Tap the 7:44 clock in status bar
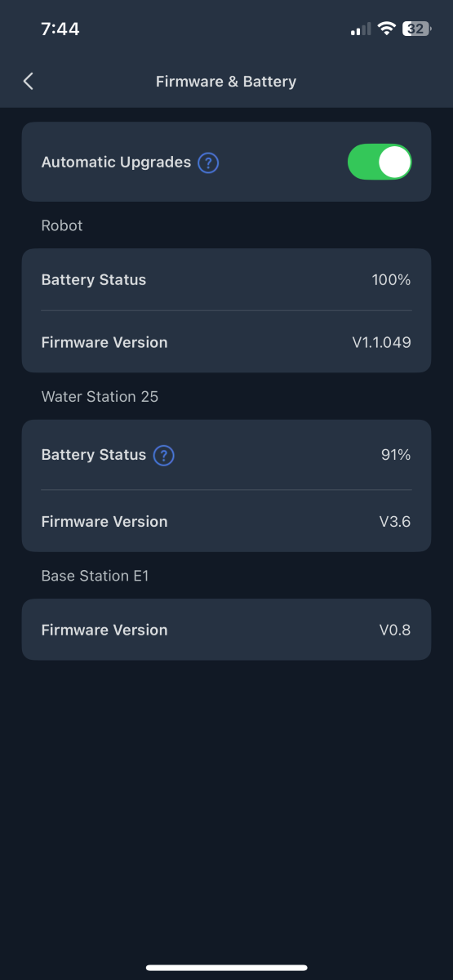 (60, 29)
